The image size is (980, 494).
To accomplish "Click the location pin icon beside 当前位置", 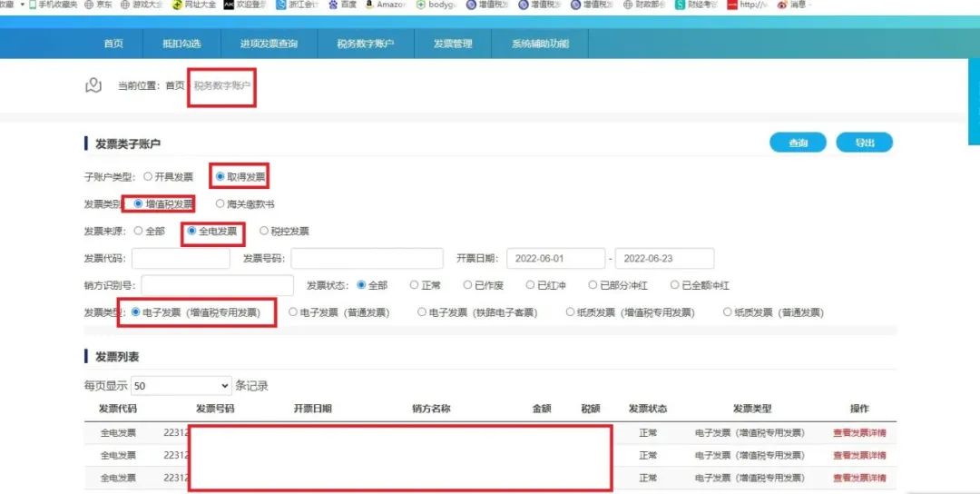I will click(x=93, y=85).
